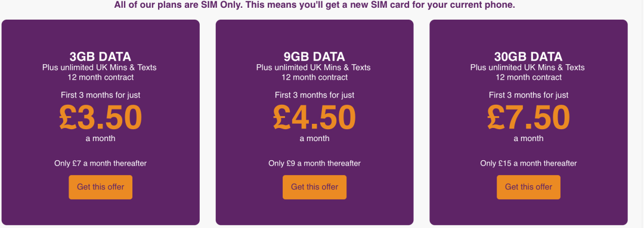The image size is (644, 228).
Task: Click 'a month' under the £7.50 price
Action: (528, 139)
